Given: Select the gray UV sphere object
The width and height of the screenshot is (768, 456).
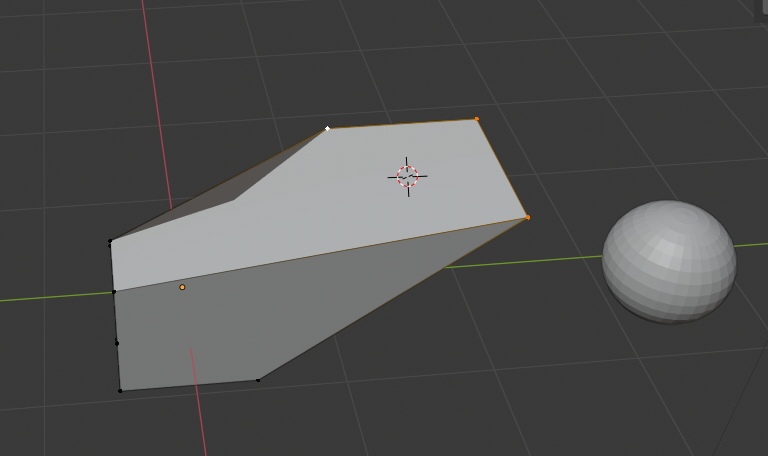Looking at the screenshot, I should pos(669,262).
